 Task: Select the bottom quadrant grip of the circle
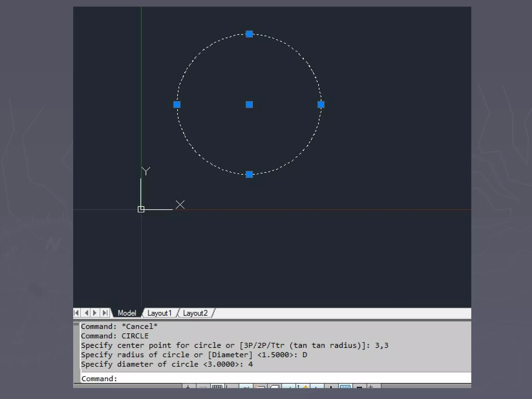pyautogui.click(x=249, y=174)
